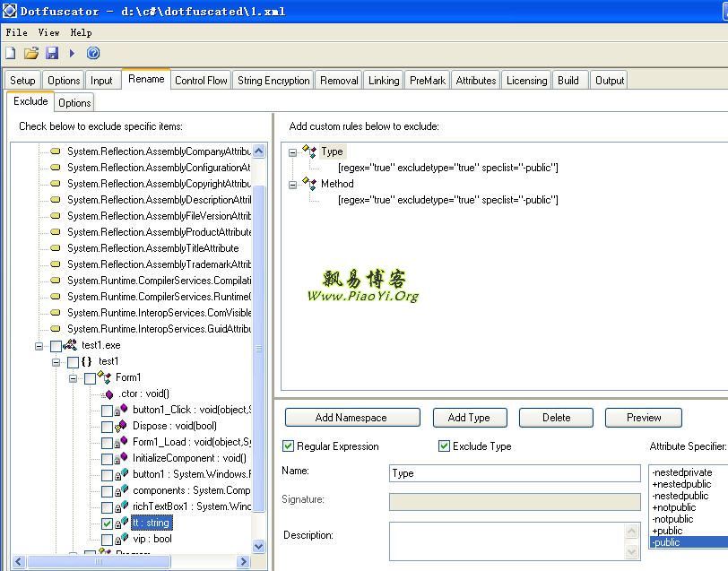Click the vip bool field icon
Screen dimensions: 728x571
point(121,539)
